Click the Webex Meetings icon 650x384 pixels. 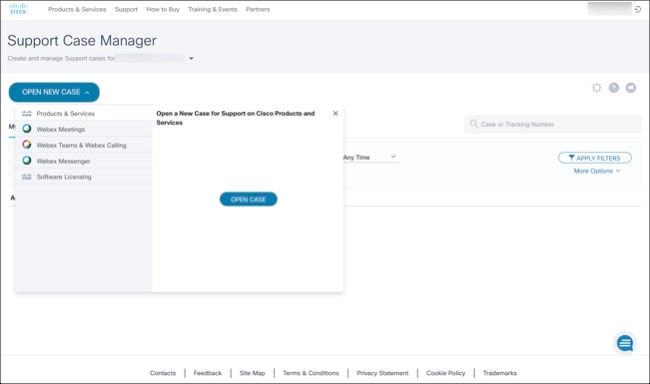coord(27,129)
